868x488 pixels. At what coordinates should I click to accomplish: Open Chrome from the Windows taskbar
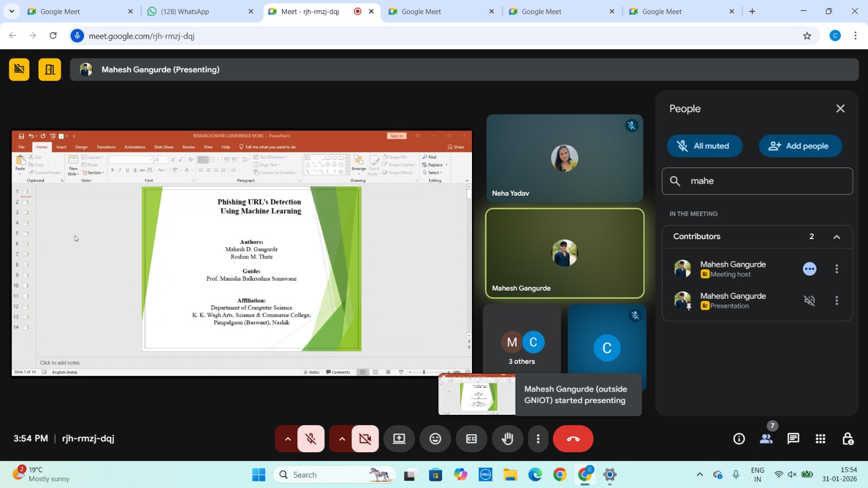click(560, 475)
